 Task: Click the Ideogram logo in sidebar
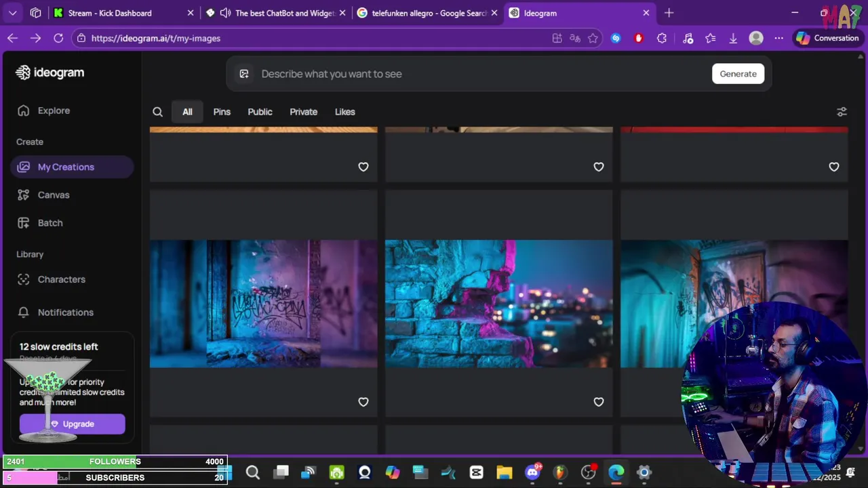point(50,73)
